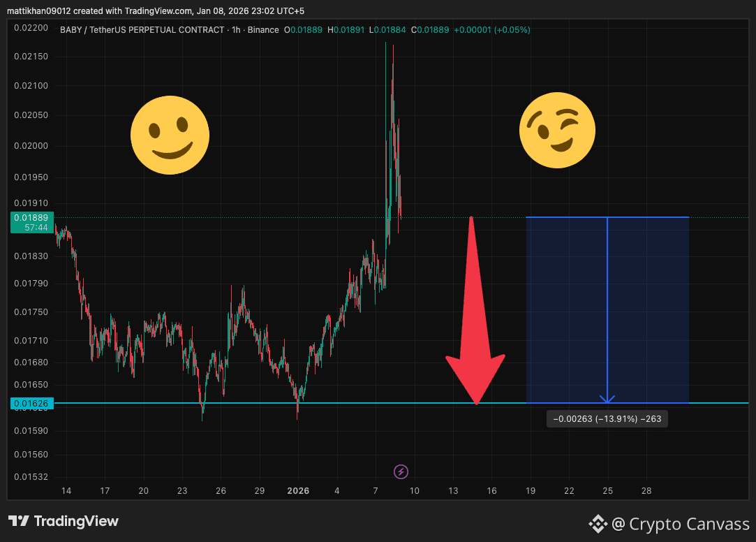Click the 2026 marker on the time axis
Viewport: 756px width, 542px height.
tap(298, 491)
